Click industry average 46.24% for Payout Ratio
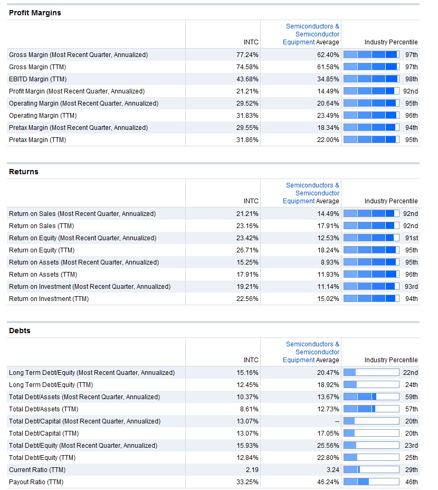 point(328,482)
